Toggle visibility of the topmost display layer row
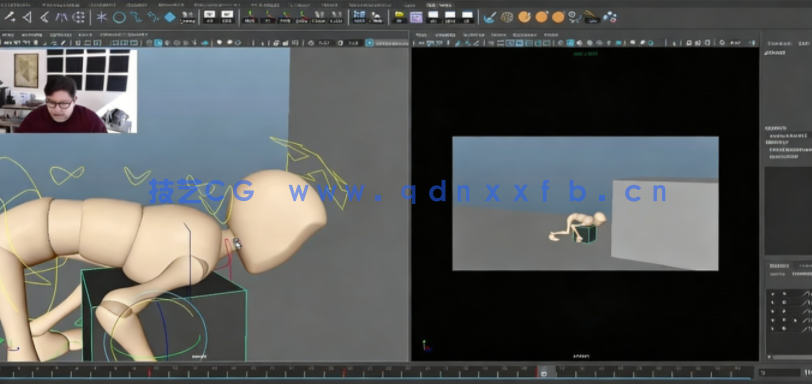The width and height of the screenshot is (812, 384). pos(773,293)
